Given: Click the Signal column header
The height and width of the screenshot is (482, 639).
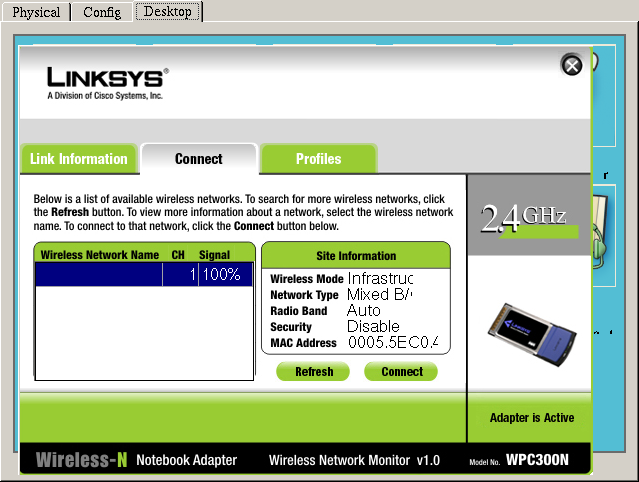Looking at the screenshot, I should click(x=214, y=255).
